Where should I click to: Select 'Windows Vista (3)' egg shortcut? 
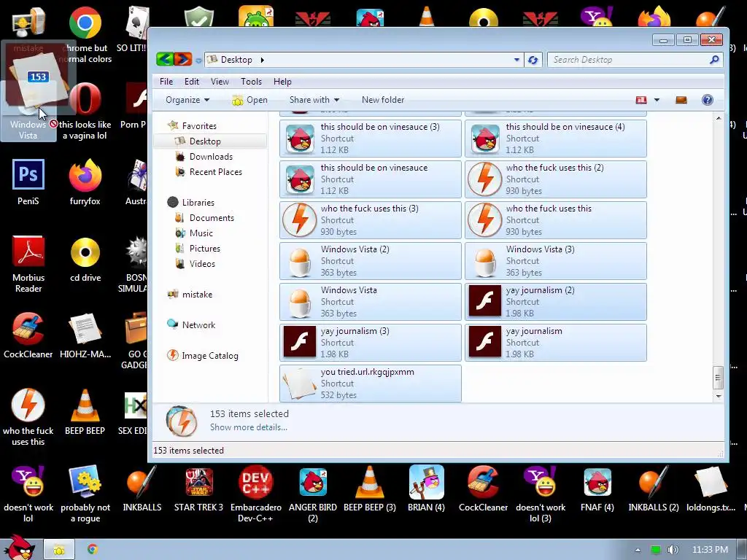[x=555, y=261]
